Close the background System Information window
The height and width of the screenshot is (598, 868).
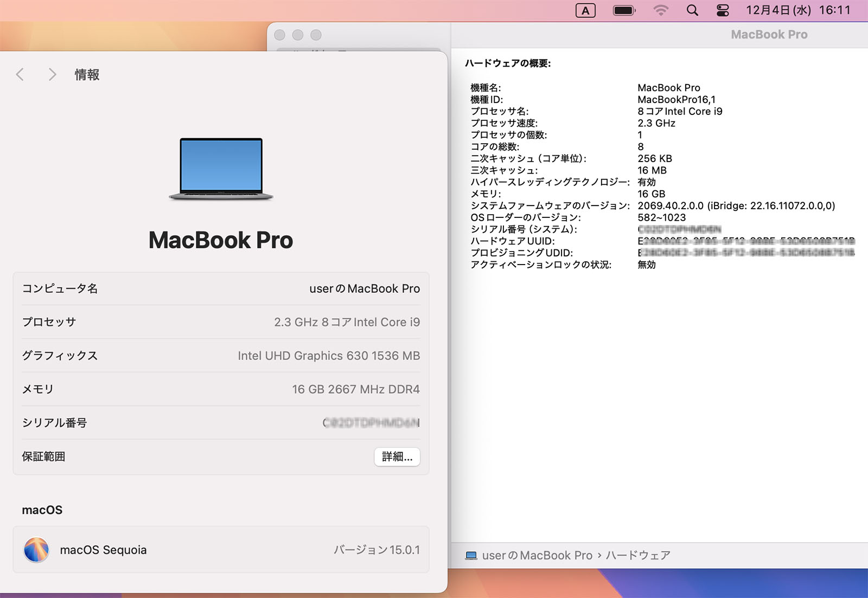point(279,35)
